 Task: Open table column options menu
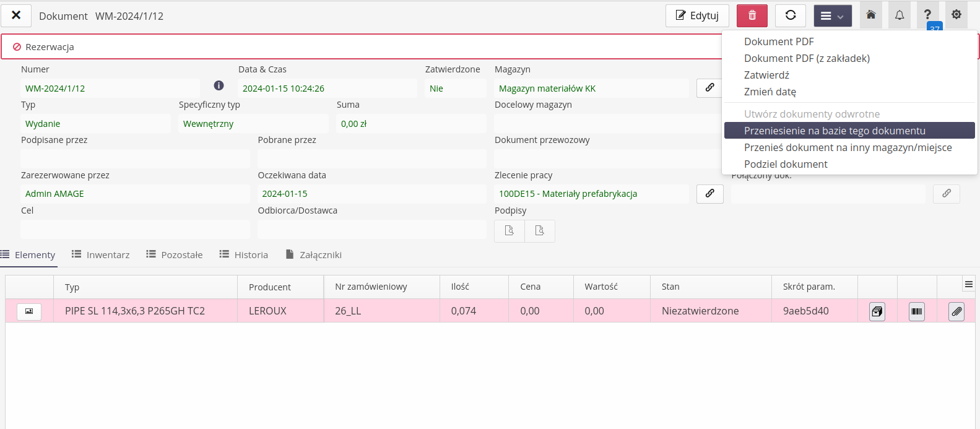(968, 284)
